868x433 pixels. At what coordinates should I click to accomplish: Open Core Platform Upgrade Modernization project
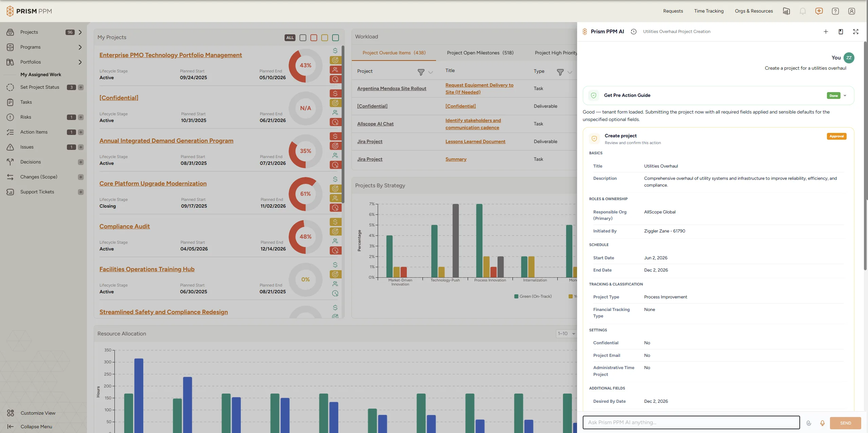click(153, 184)
